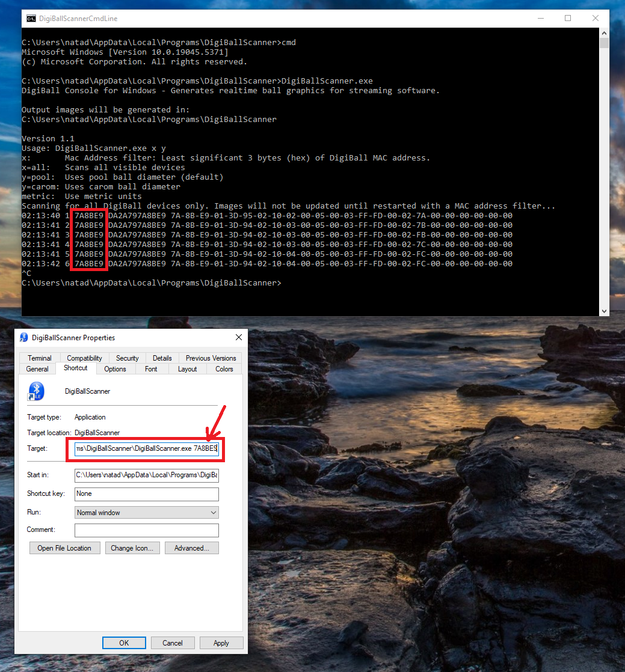
Task: Click the cmd icon in console title bar
Action: coord(31,19)
